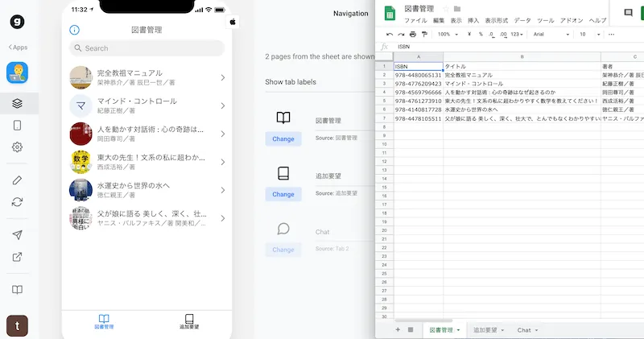Open 父が娘に語る list item
Screen dimensions: 644x339
(x=147, y=218)
